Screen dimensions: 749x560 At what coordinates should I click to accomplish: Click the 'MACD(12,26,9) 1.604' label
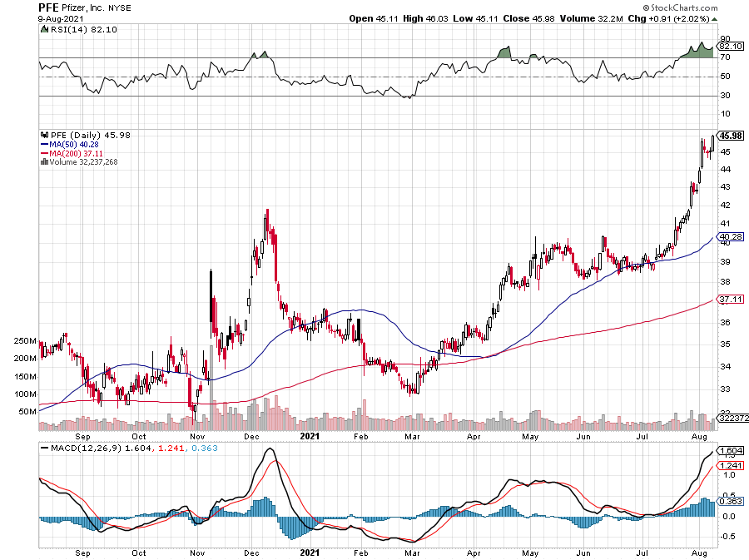point(102,448)
